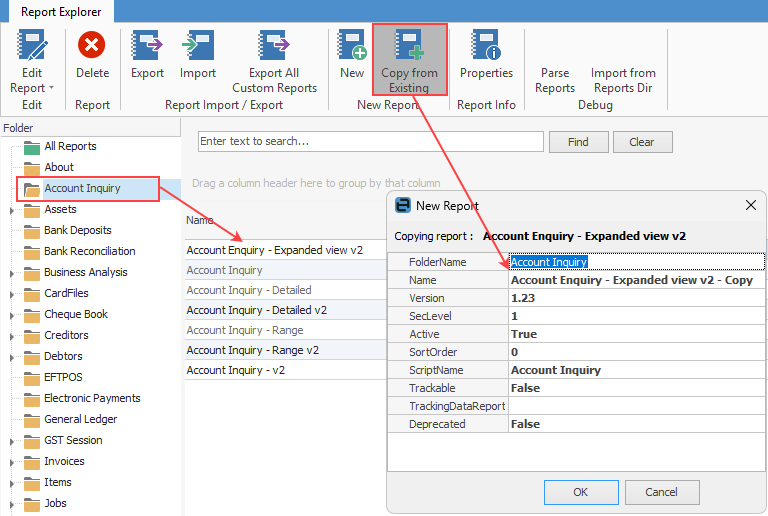Click the ScriptName value Account Inquiry

point(637,370)
